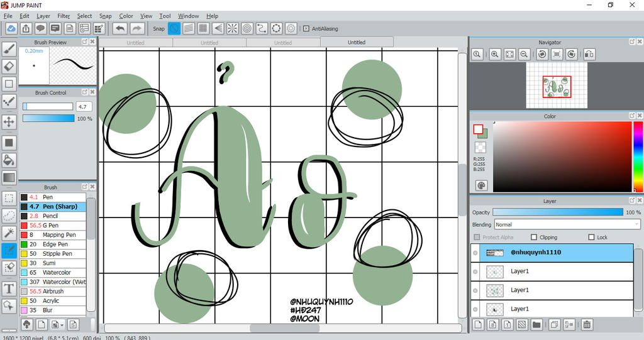This screenshot has width=644, height=340.
Task: Close the Brush Preview panel
Action: tap(92, 42)
